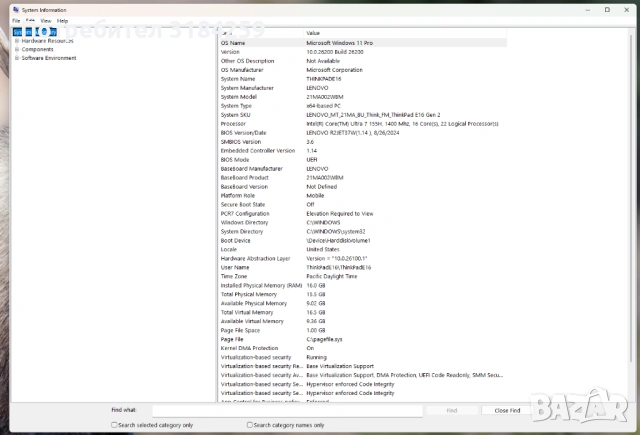Select the Total Virtual Memory row
The image size is (640, 435).
(362, 312)
